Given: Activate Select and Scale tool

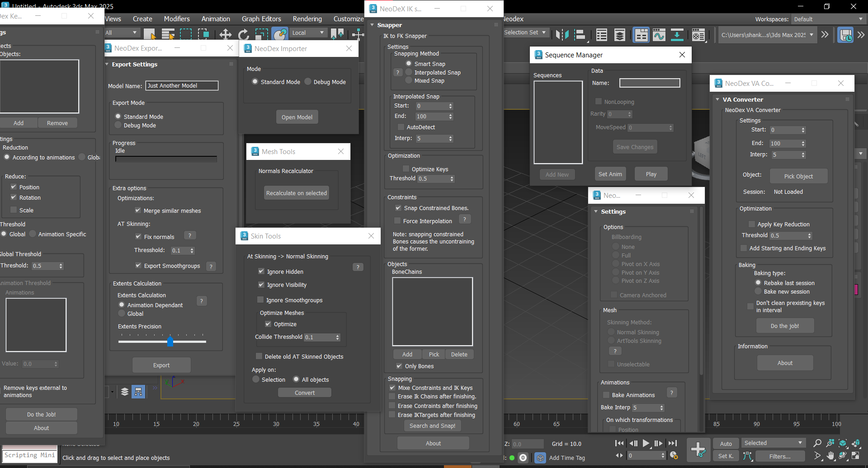Looking at the screenshot, I should click(262, 34).
